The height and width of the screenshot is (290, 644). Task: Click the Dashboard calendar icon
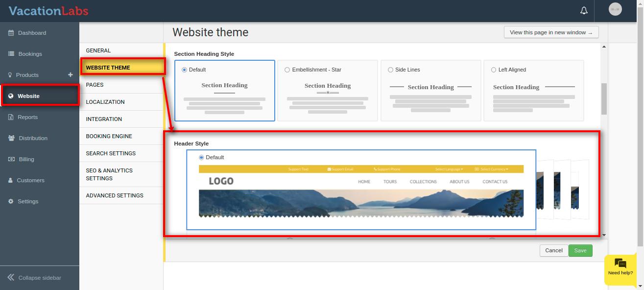[11, 33]
